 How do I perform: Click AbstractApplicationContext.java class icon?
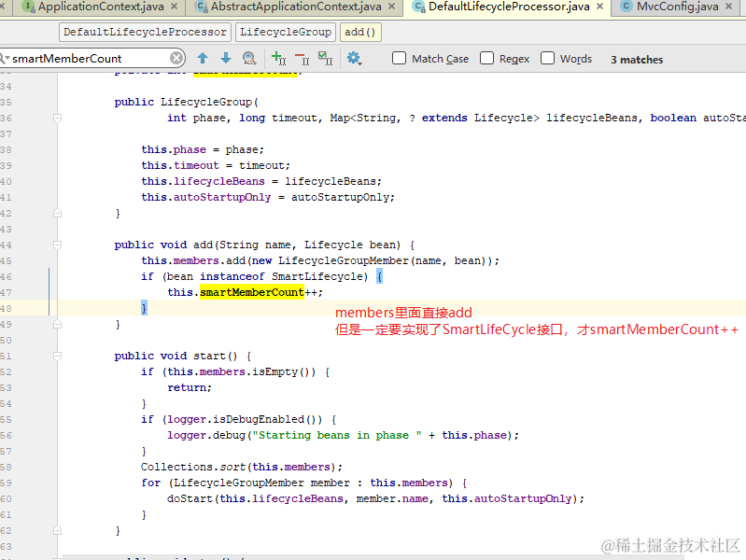203,7
